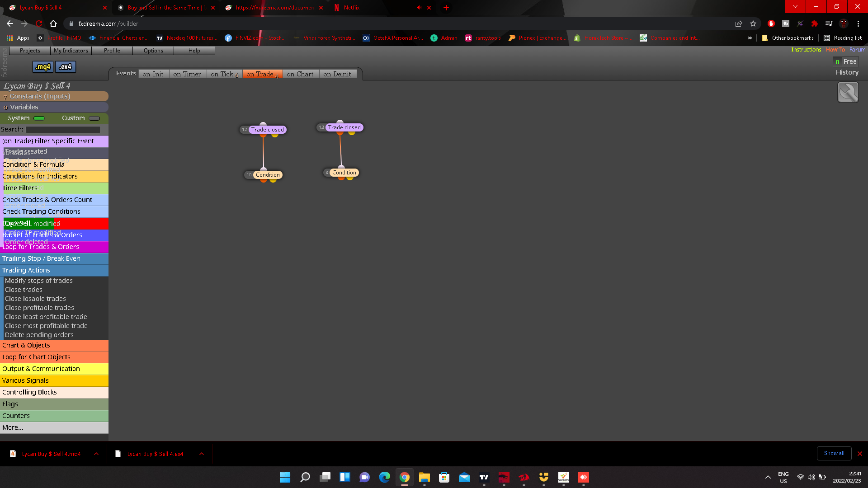
Task: Open File Explorer from taskbar
Action: [x=424, y=477]
